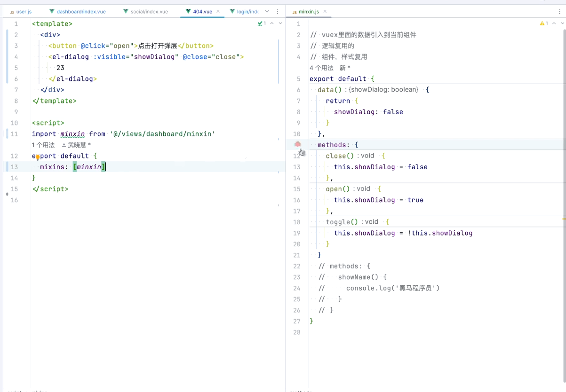This screenshot has height=392, width=566.
Task: Click the comment '组件，样式复用'
Action: pos(344,57)
